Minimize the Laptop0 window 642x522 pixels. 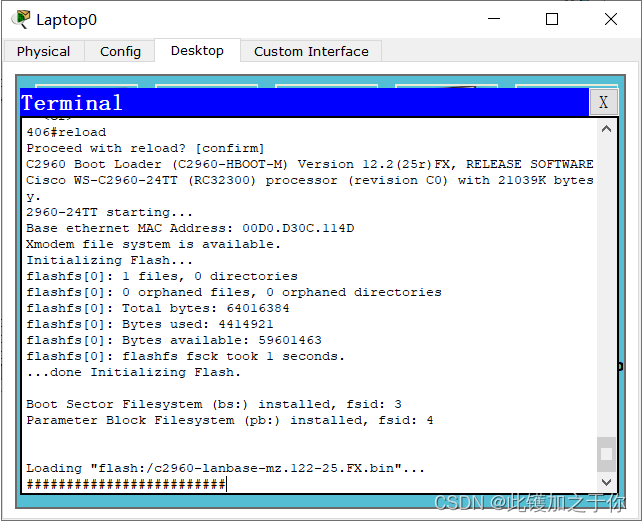point(494,19)
